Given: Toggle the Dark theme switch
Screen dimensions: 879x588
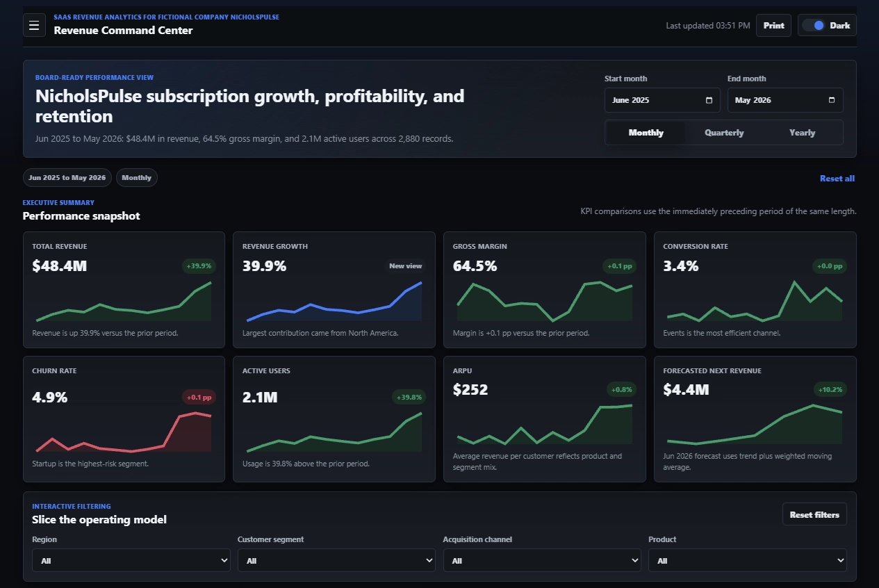Looking at the screenshot, I should click(x=813, y=26).
